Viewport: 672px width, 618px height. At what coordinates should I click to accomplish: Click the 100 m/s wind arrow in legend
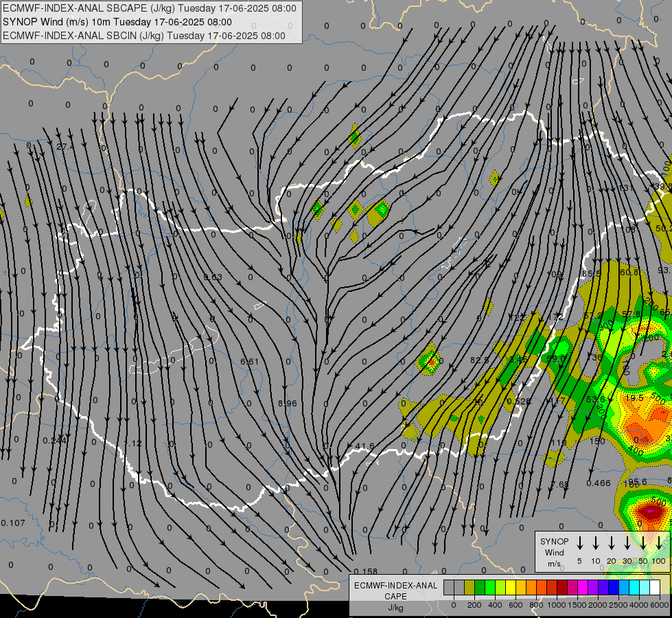(x=659, y=542)
